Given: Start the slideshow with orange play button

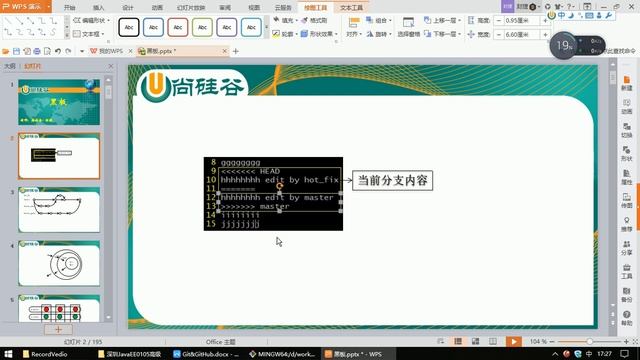Looking at the screenshot, I should [514, 341].
